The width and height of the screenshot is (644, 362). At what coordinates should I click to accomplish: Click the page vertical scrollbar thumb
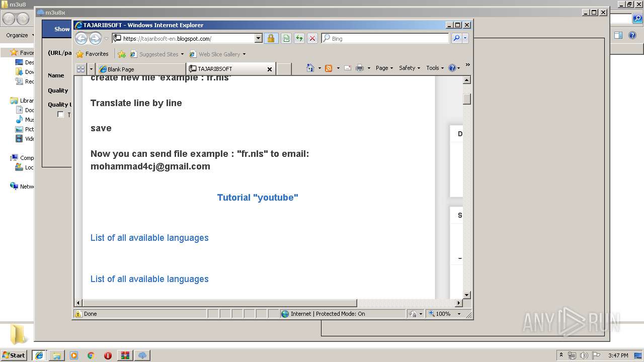pyautogui.click(x=467, y=99)
